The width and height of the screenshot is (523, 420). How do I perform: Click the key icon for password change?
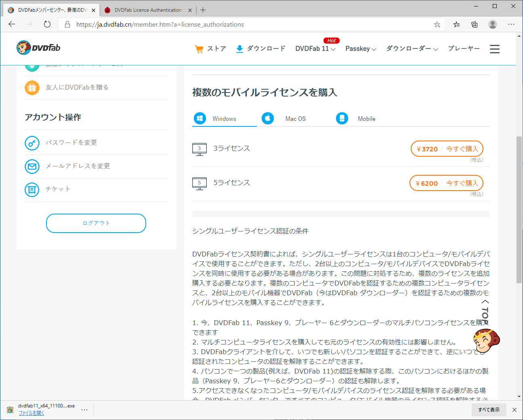(32, 143)
